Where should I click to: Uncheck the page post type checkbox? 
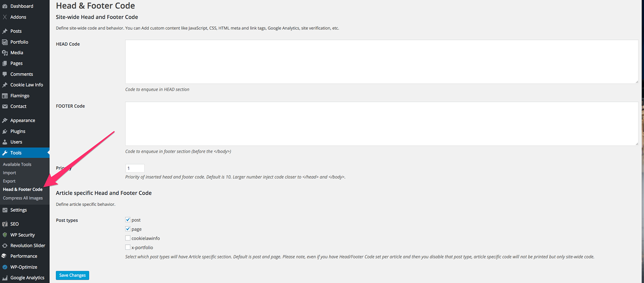pos(128,229)
